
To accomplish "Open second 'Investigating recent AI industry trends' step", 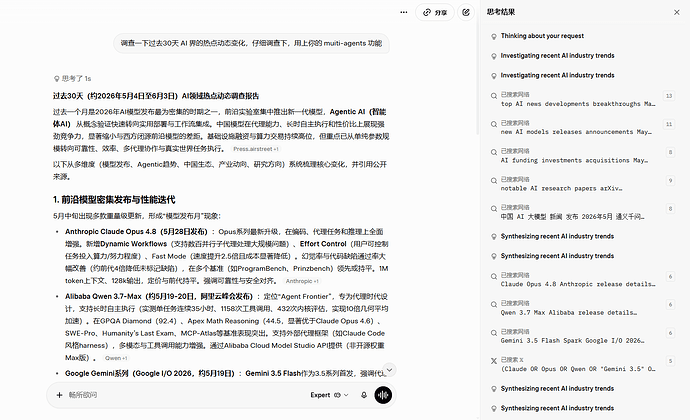I will 557,76.
